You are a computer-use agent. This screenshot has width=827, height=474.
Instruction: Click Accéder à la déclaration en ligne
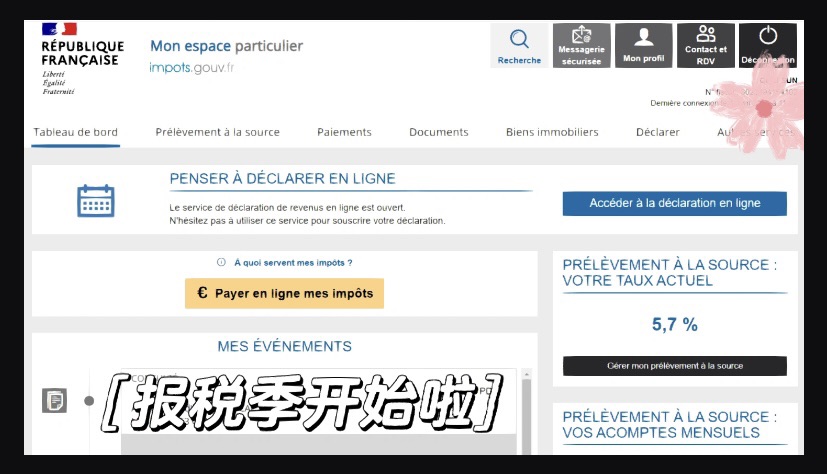[x=674, y=203]
